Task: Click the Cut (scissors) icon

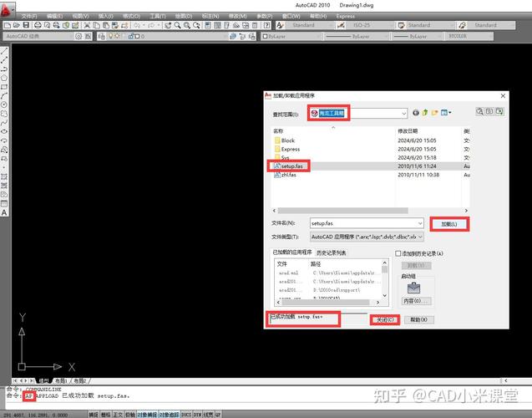Action: point(87,25)
